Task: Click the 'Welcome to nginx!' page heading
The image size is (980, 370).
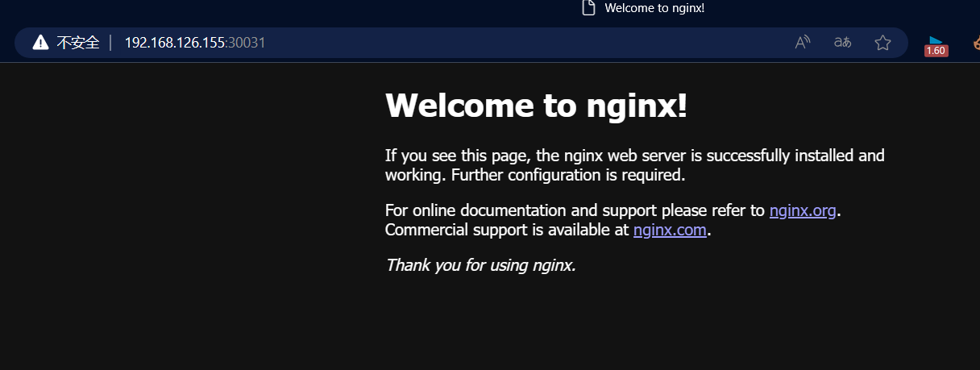Action: click(536, 106)
